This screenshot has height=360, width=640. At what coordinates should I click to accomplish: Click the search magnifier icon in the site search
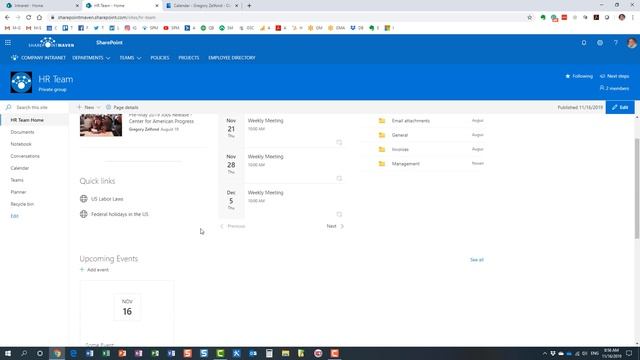tap(9, 107)
